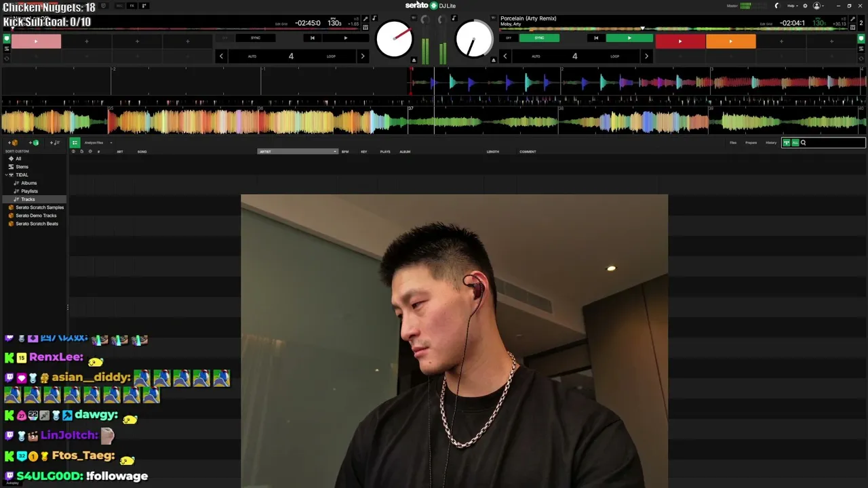Play the left deck
Image resolution: width=868 pixels, height=488 pixels.
(x=345, y=38)
